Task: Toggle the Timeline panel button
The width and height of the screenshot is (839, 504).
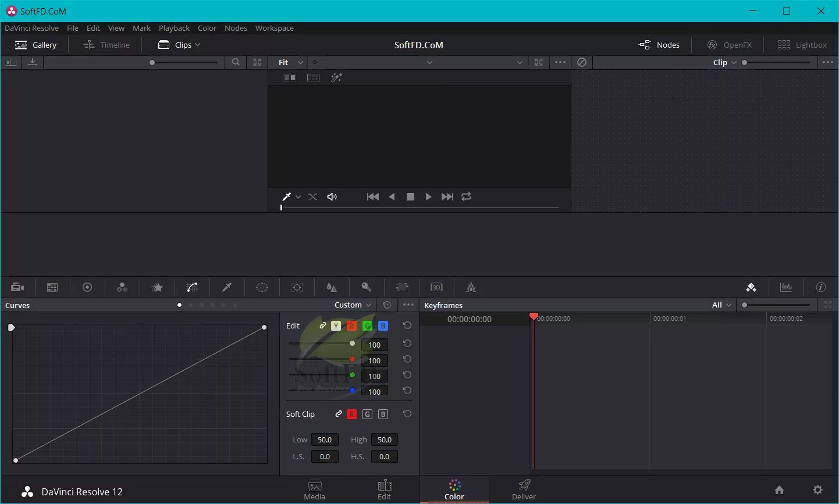Action: coord(106,45)
